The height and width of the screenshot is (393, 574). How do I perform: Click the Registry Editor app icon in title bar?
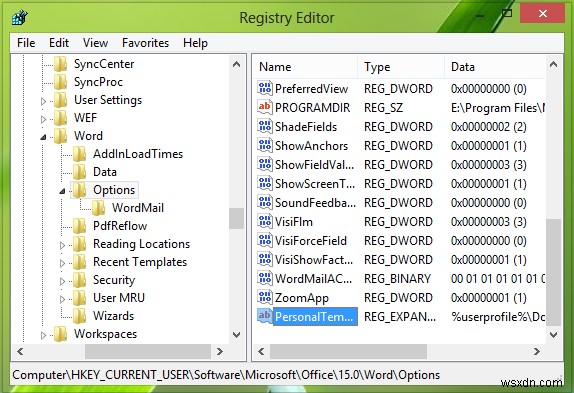click(x=20, y=17)
